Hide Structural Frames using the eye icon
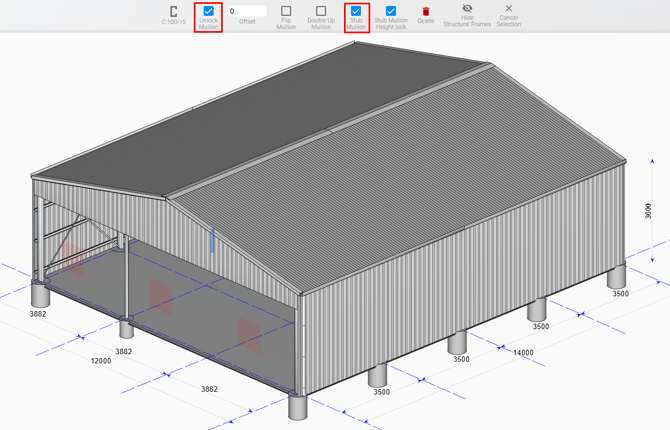The height and width of the screenshot is (430, 670). pyautogui.click(x=467, y=9)
